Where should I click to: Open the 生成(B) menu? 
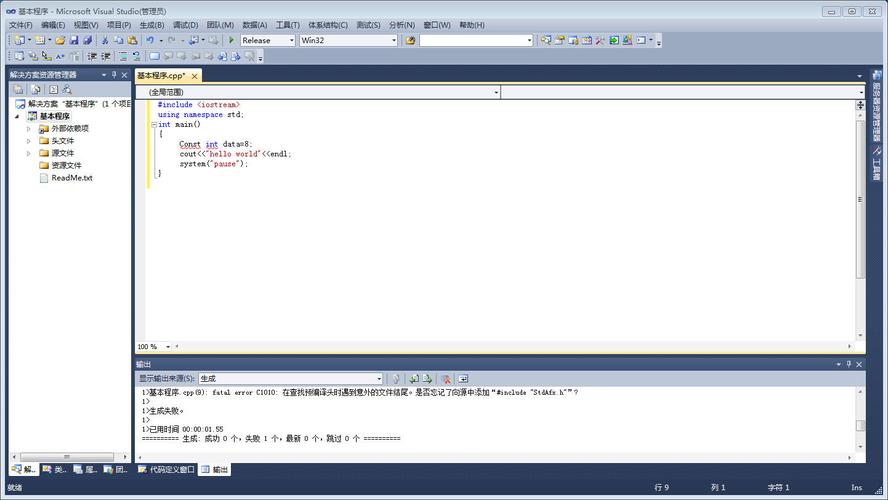tap(151, 25)
